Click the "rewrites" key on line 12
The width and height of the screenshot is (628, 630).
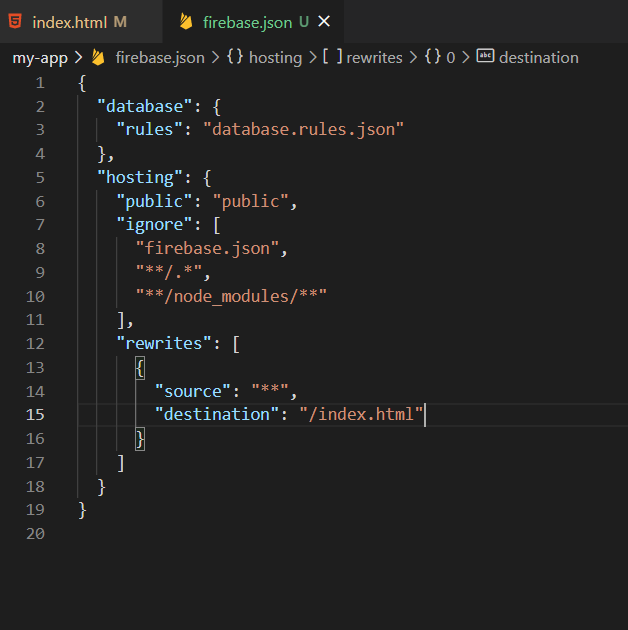click(164, 344)
